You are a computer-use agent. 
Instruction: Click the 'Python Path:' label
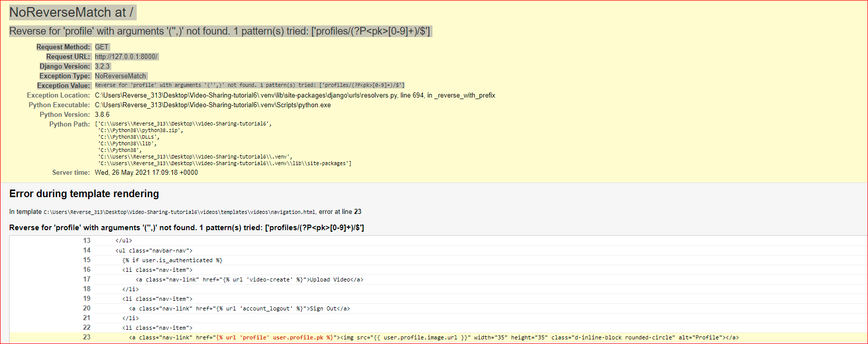pos(69,124)
